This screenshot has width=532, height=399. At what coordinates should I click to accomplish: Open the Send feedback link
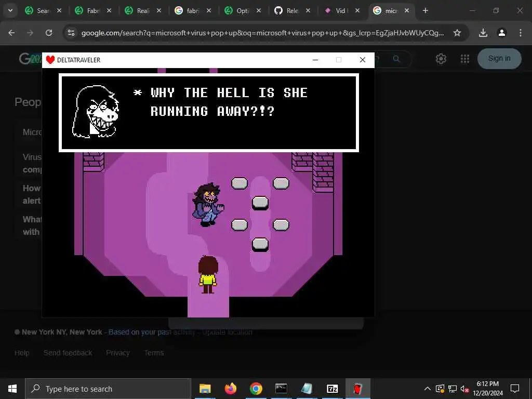[68, 353]
